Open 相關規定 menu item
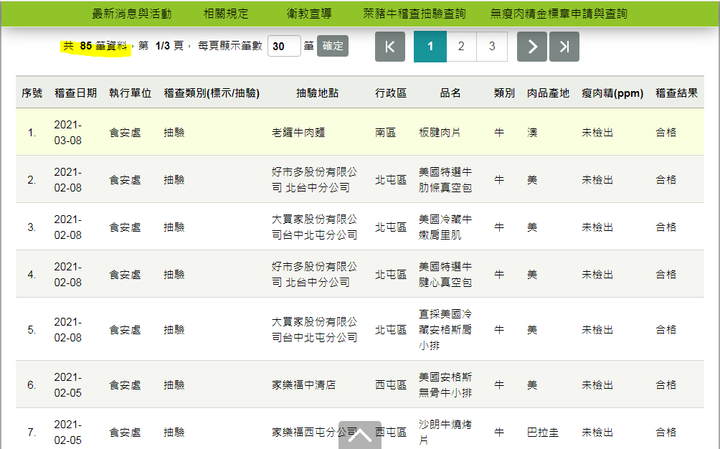The width and height of the screenshot is (720, 449). (225, 14)
